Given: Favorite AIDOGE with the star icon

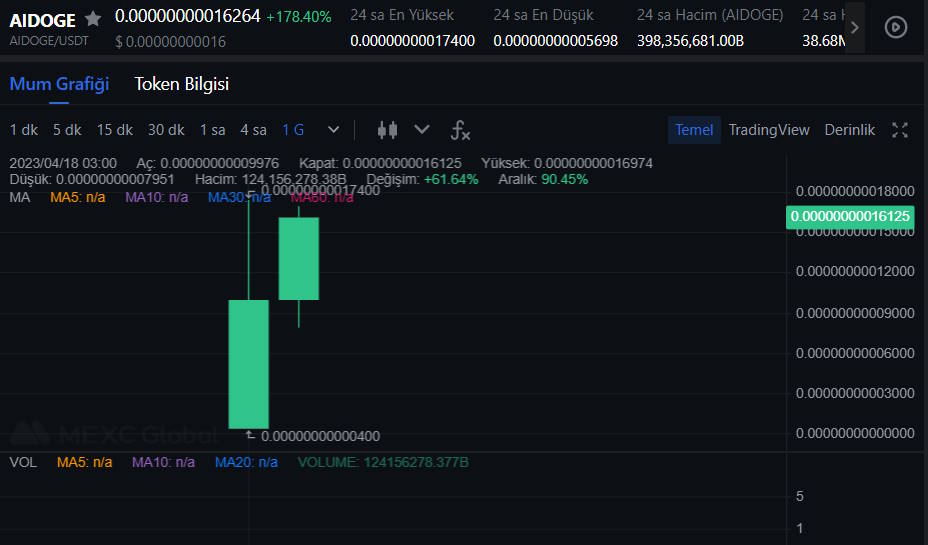Looking at the screenshot, I should [x=92, y=19].
